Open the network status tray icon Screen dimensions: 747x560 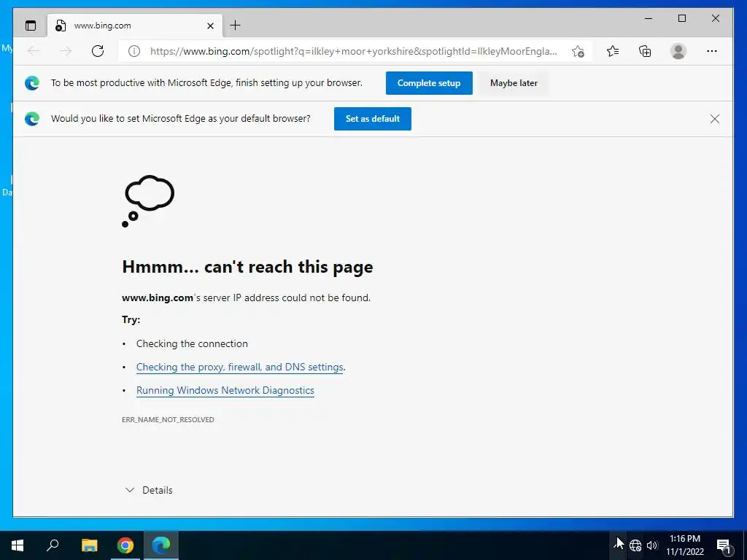[635, 545]
